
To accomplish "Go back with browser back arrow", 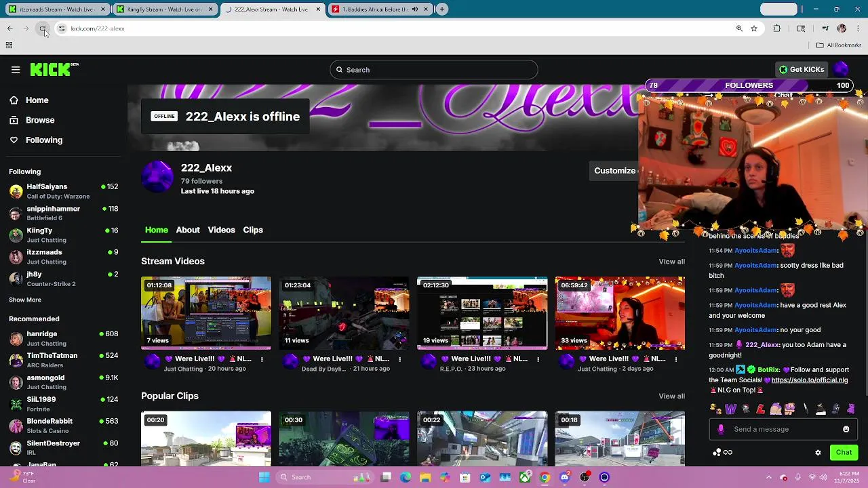I will 10,28.
